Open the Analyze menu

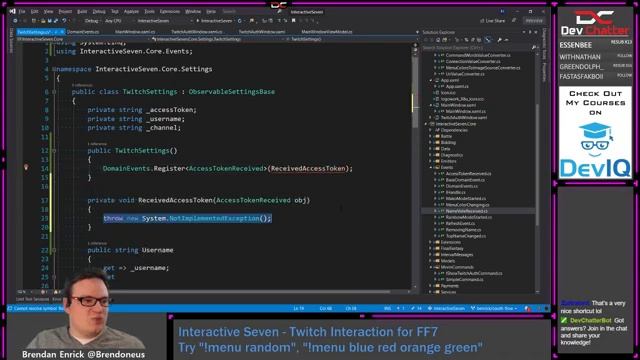point(131,12)
